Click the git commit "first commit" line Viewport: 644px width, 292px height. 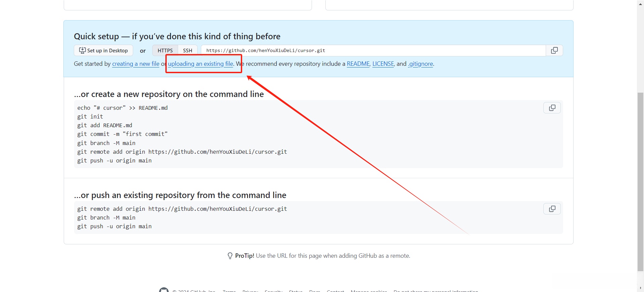pos(122,134)
